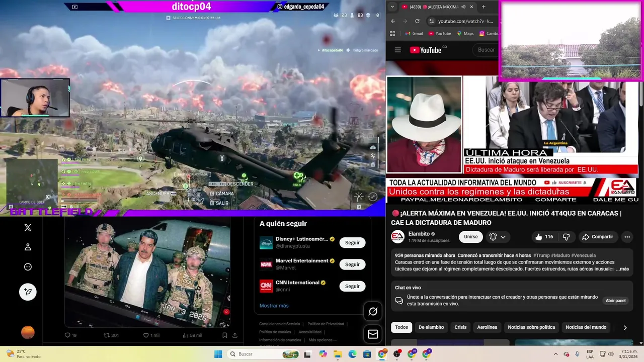Follow CNN International

tap(352, 286)
